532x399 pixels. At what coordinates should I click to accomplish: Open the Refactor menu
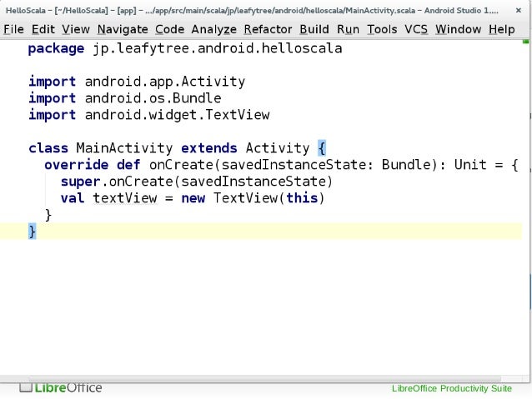click(x=268, y=29)
